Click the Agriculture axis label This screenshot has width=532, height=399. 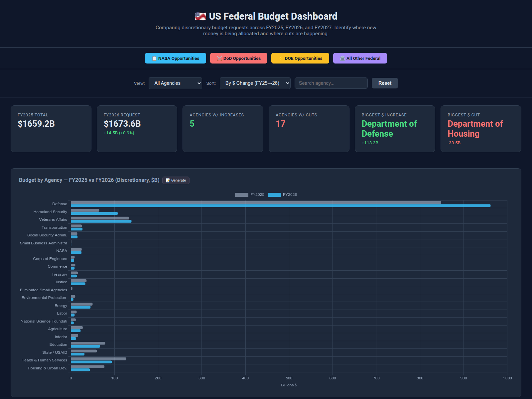click(58, 329)
